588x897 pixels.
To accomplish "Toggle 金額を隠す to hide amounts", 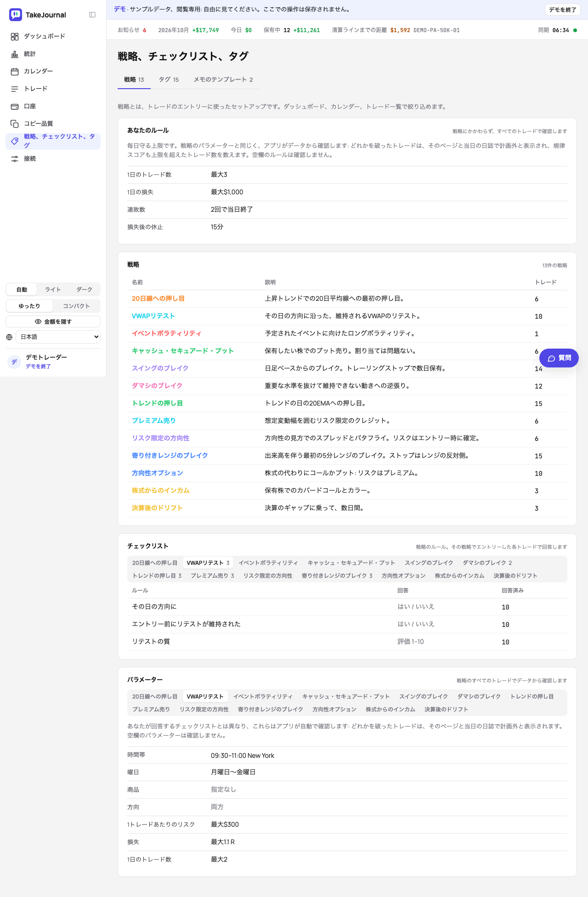I will pyautogui.click(x=53, y=322).
